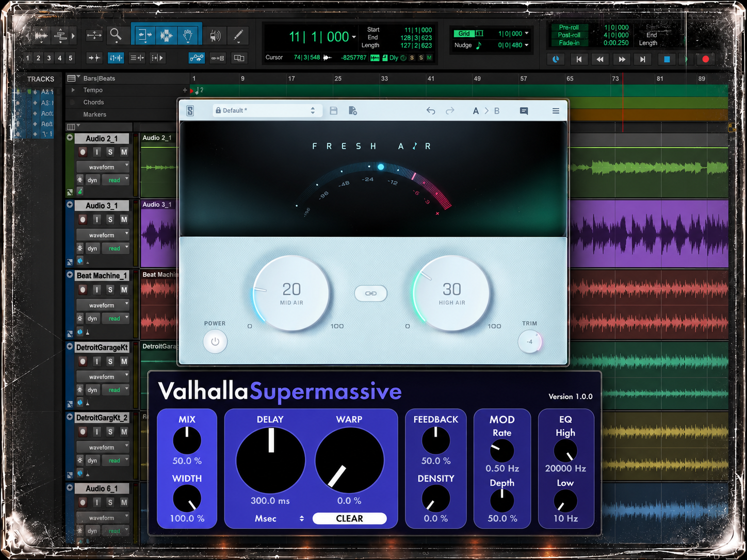Click Fresh Air save-as preset icon
Screen dimensions: 747x560
pyautogui.click(x=353, y=111)
